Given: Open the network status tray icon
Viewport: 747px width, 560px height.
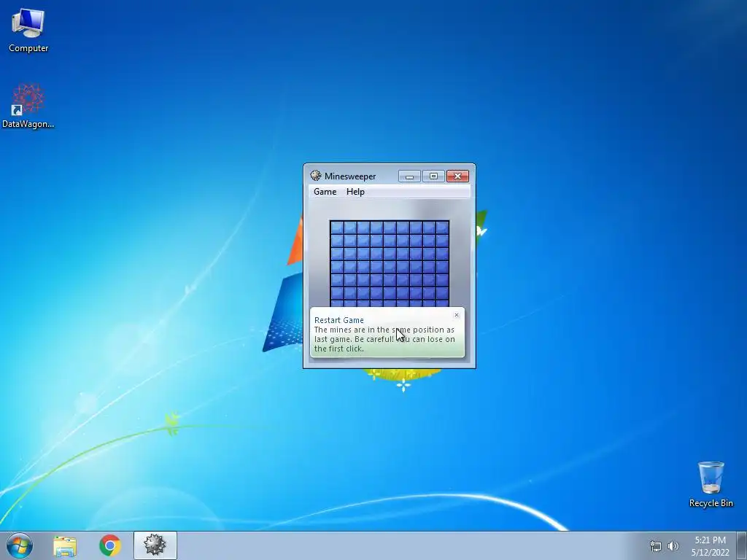Looking at the screenshot, I should tap(656, 546).
